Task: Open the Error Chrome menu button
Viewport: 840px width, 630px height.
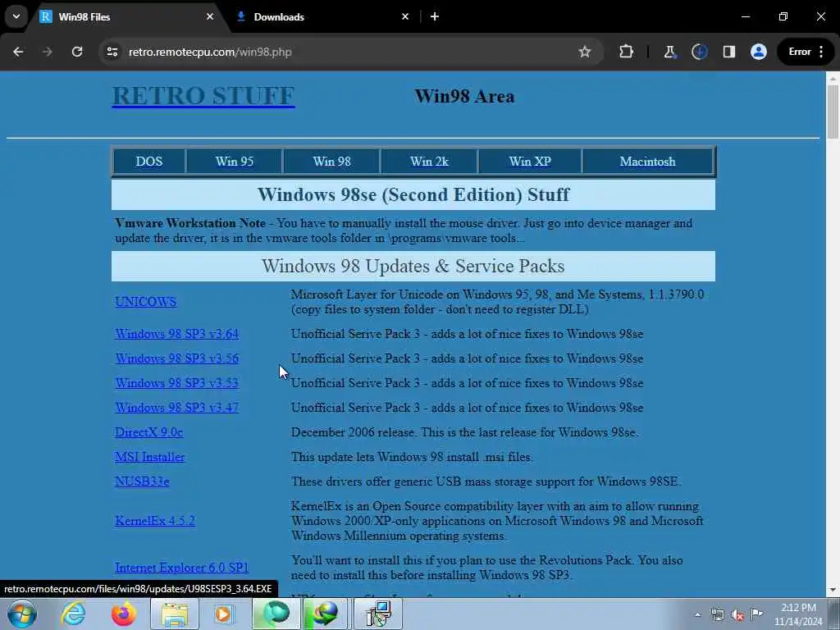Action: point(806,52)
